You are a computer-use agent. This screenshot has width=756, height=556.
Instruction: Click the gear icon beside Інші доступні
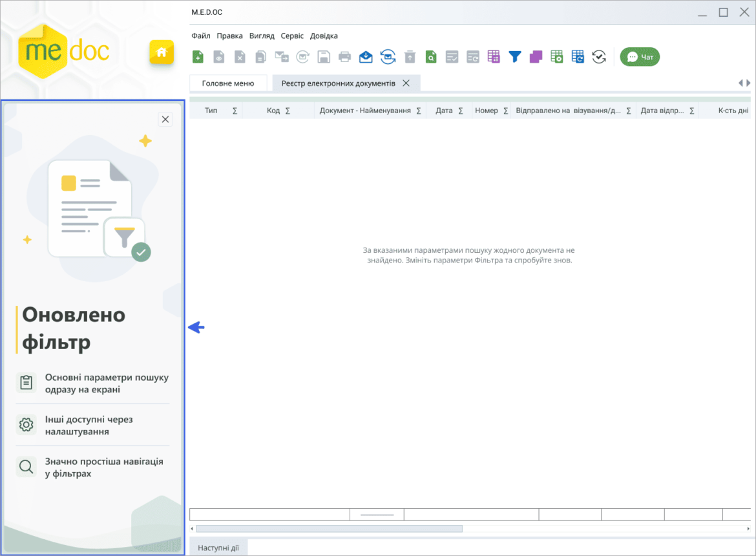[x=26, y=424]
